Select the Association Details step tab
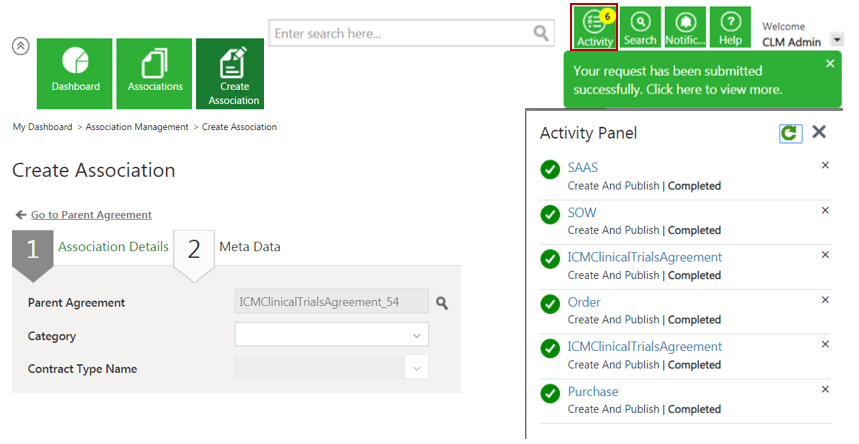859x444 pixels. click(x=113, y=247)
